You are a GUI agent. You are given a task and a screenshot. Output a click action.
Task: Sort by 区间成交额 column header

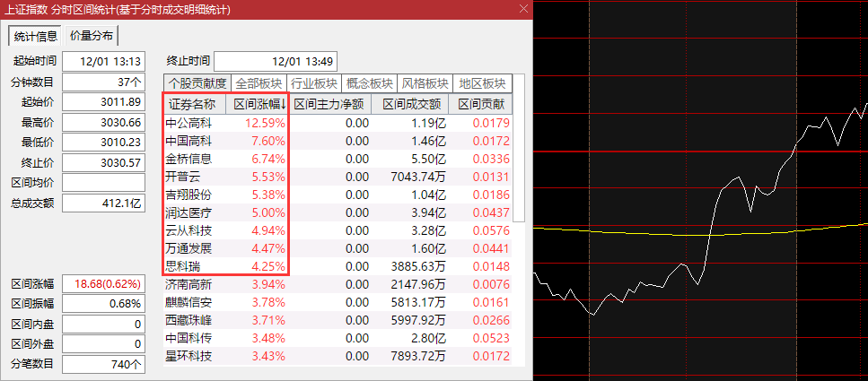tap(409, 104)
